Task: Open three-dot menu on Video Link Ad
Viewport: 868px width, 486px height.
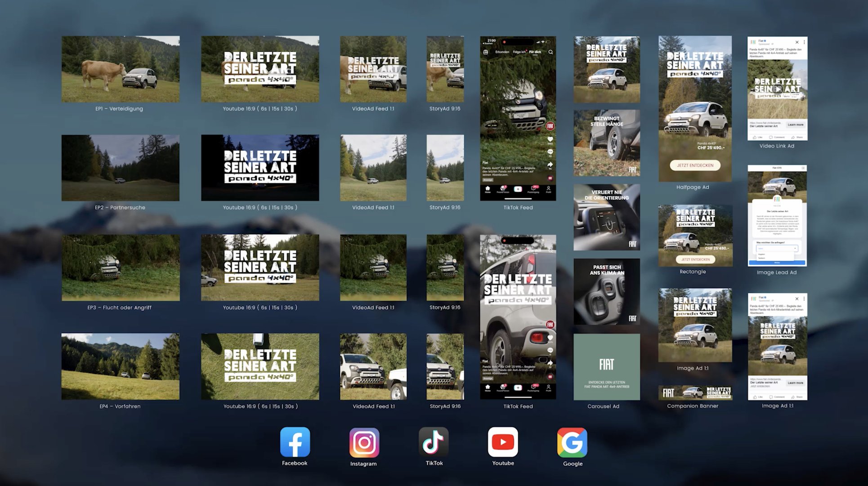Action: (x=804, y=42)
